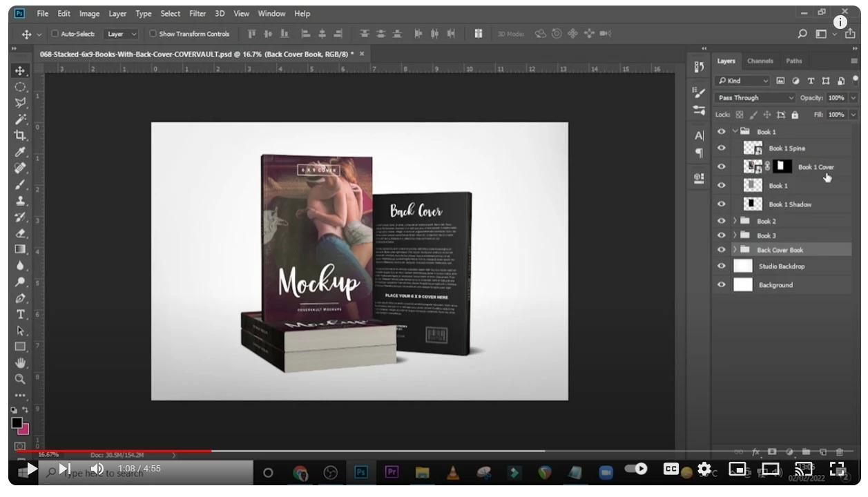Hide the Studio Backdrop layer
868x497 pixels.
click(722, 266)
